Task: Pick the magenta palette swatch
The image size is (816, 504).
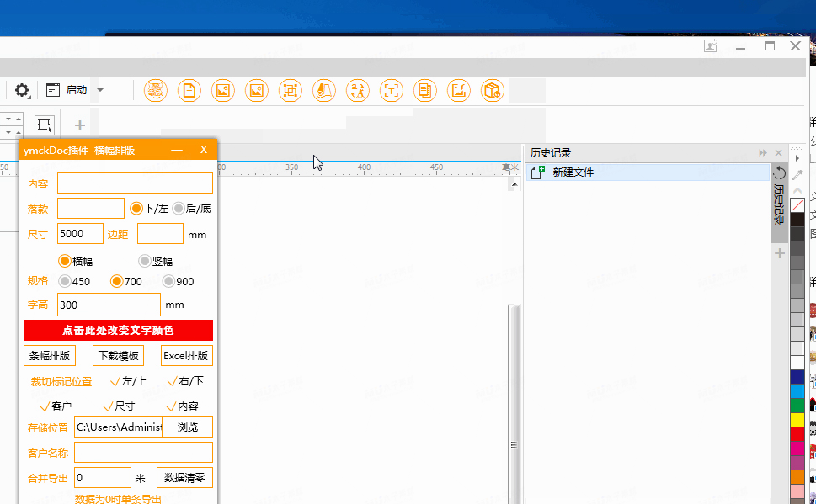Action: (x=797, y=448)
